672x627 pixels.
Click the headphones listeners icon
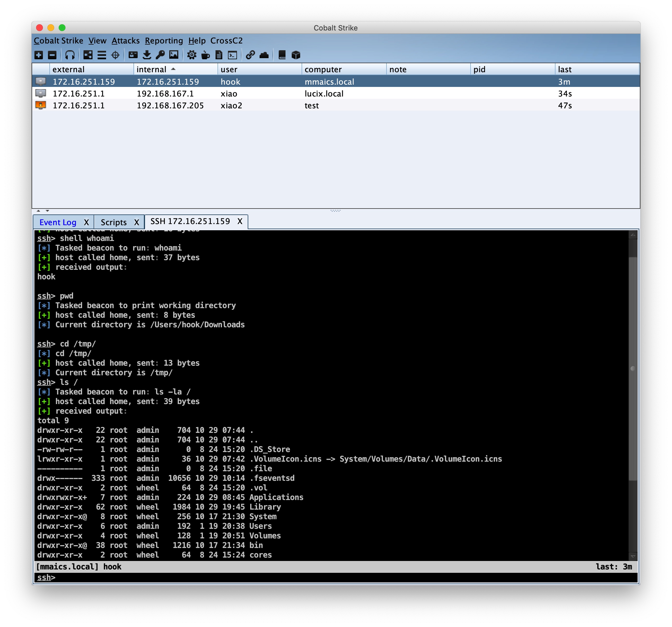pyautogui.click(x=70, y=55)
